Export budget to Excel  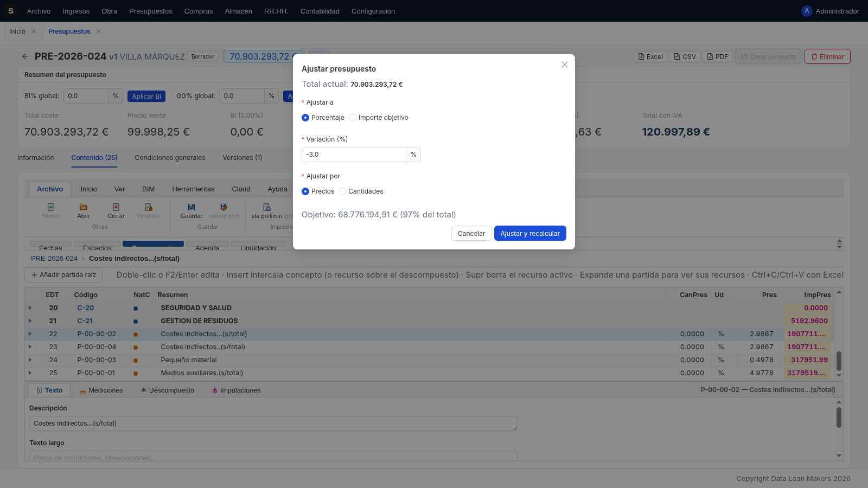(650, 56)
